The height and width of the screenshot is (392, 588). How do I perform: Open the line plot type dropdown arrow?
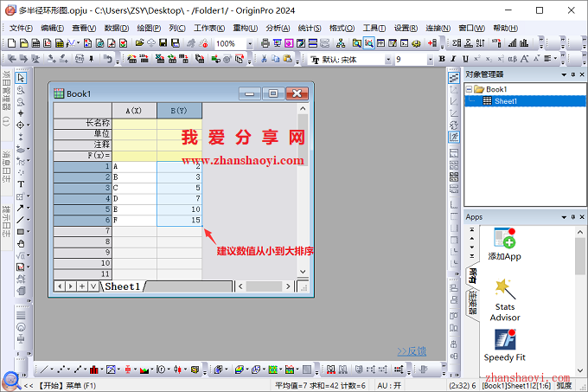tap(52, 370)
